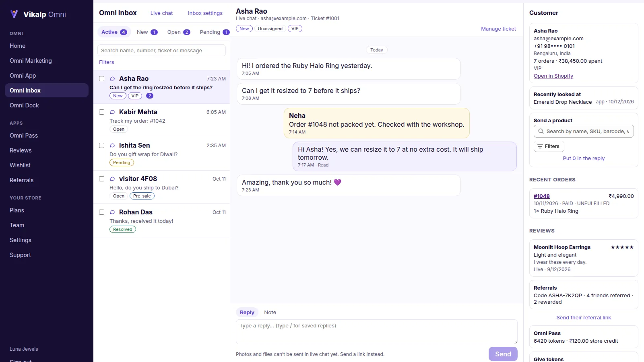Click chat bubble icon beside visitor 4F08
Screen dimensions: 644x362
pos(113,179)
